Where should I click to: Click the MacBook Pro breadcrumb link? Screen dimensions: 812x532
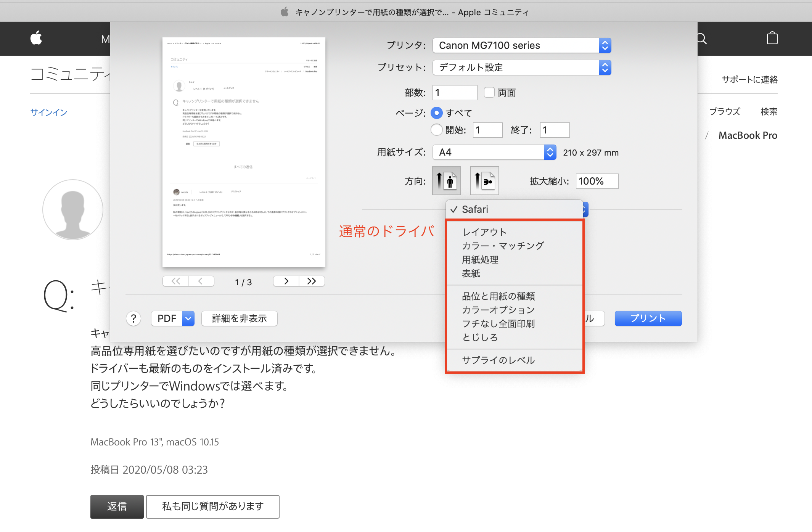[x=748, y=135]
